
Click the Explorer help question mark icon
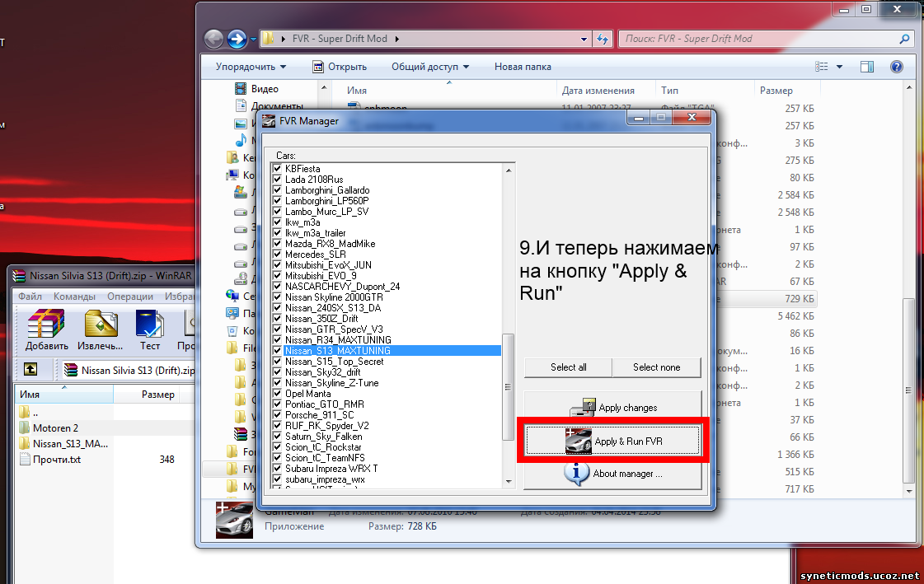point(896,67)
